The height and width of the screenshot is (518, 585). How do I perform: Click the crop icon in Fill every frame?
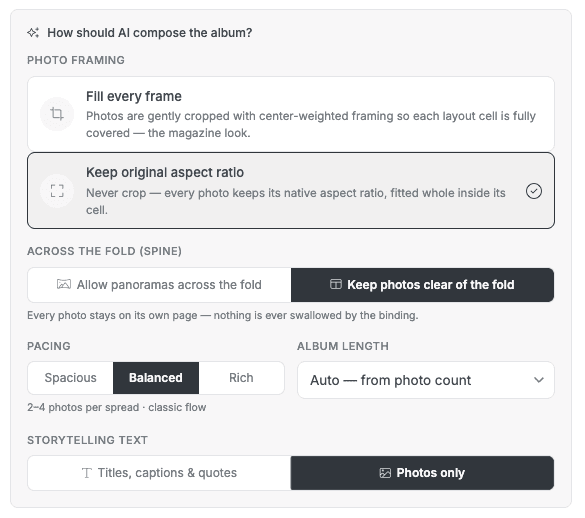(57, 113)
